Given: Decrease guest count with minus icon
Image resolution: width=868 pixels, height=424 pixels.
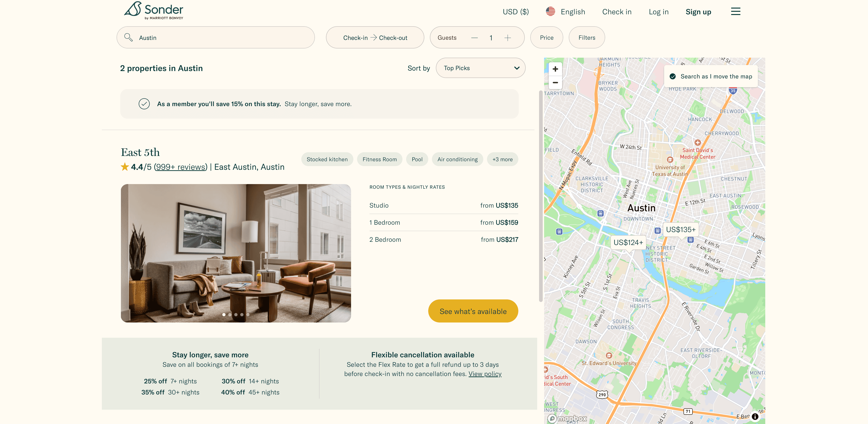Looking at the screenshot, I should click(x=474, y=38).
